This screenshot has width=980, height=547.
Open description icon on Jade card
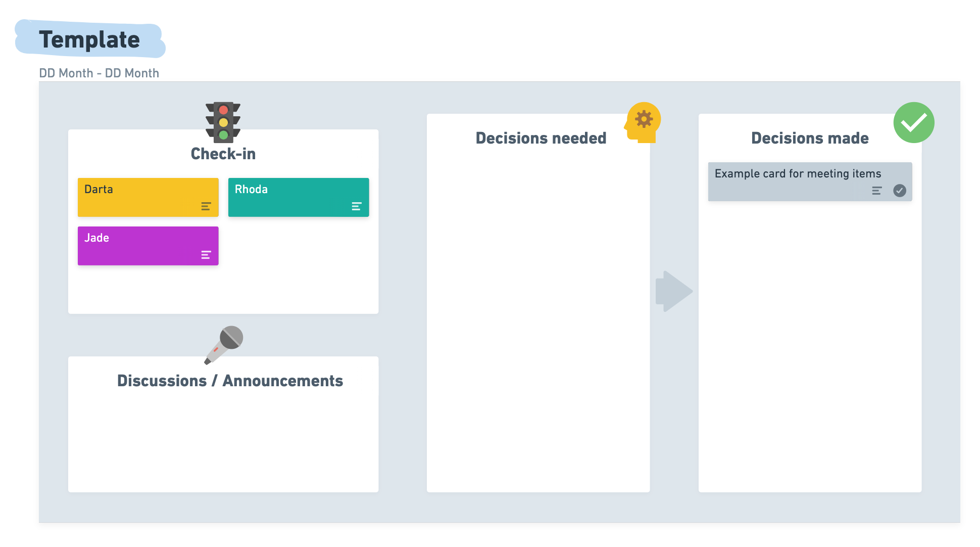pyautogui.click(x=206, y=255)
